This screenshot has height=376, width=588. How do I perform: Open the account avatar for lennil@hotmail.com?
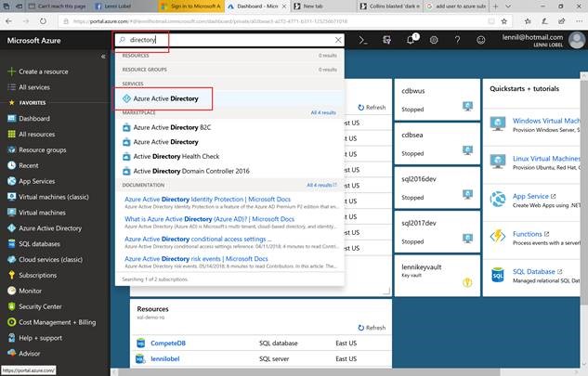click(x=576, y=40)
